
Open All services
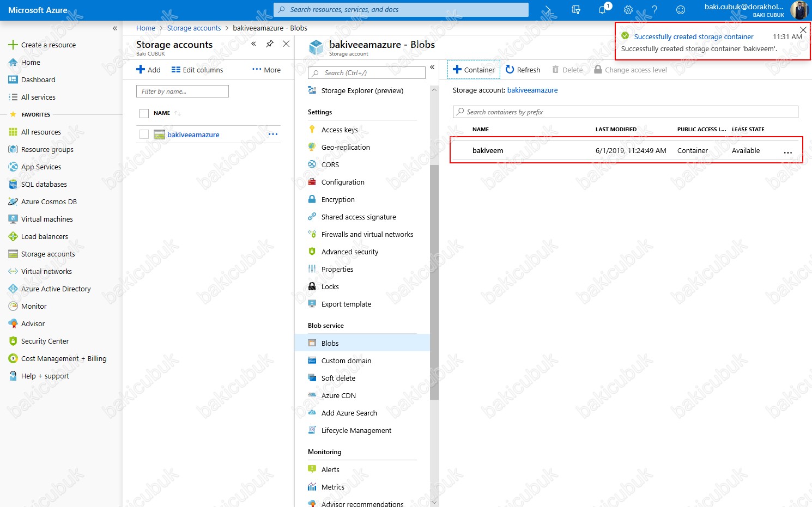pyautogui.click(x=32, y=97)
